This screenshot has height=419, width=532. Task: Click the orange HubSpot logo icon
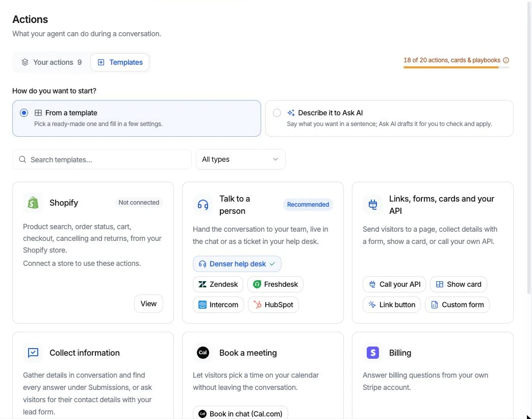258,305
